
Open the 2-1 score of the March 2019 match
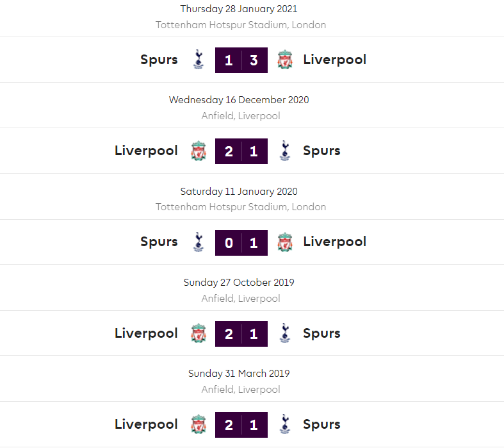241,424
